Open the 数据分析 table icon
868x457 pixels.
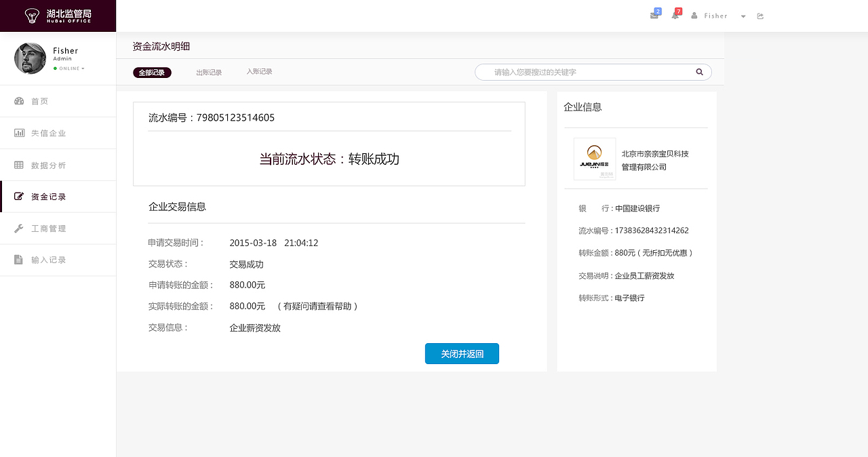(x=19, y=164)
